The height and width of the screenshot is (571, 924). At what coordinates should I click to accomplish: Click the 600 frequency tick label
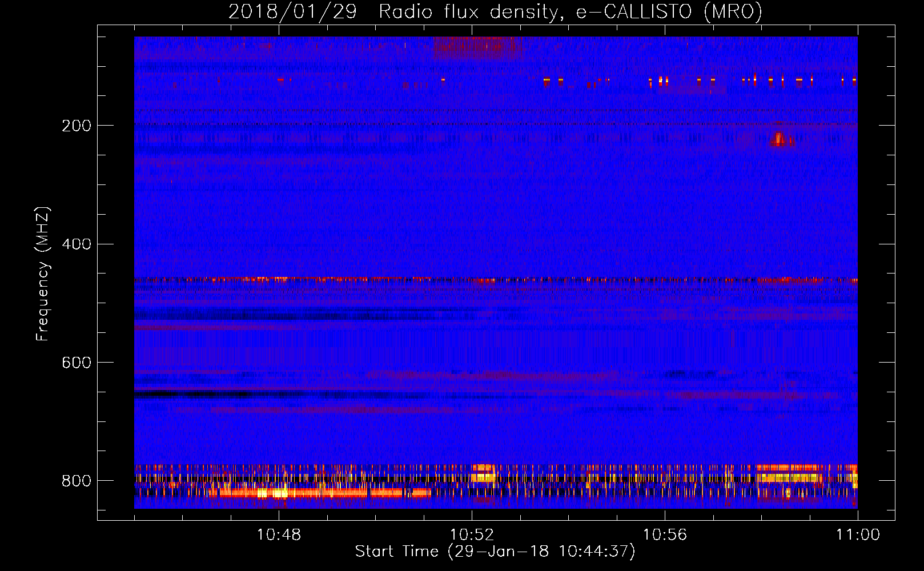[x=77, y=363]
